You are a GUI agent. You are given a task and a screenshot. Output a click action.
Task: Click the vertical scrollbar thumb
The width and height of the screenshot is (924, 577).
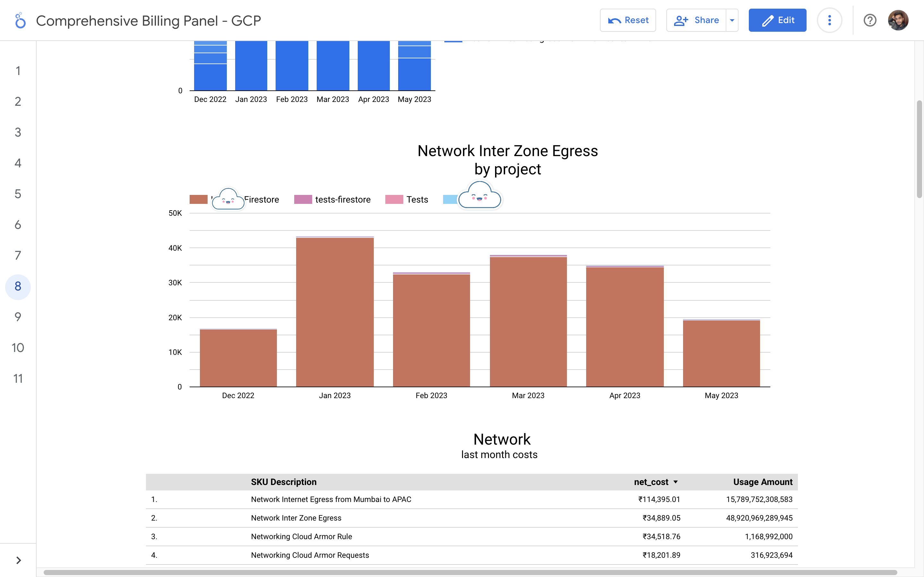[x=919, y=149]
